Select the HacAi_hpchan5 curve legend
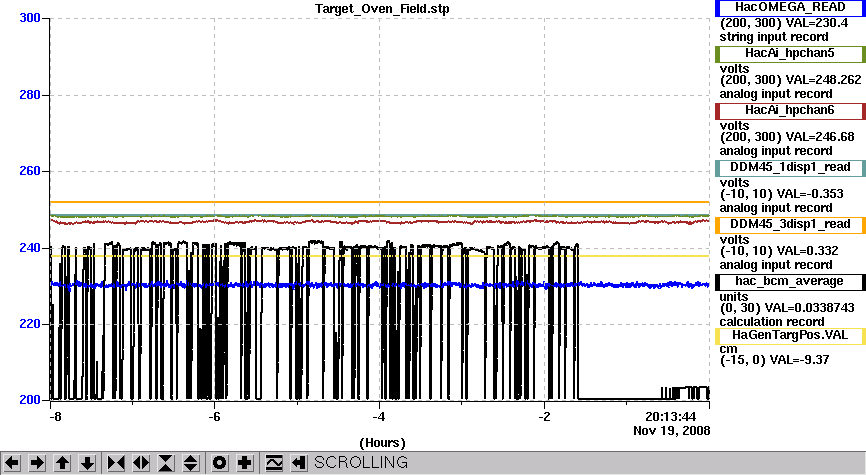Screen dimensions: 866x475 pos(790,54)
